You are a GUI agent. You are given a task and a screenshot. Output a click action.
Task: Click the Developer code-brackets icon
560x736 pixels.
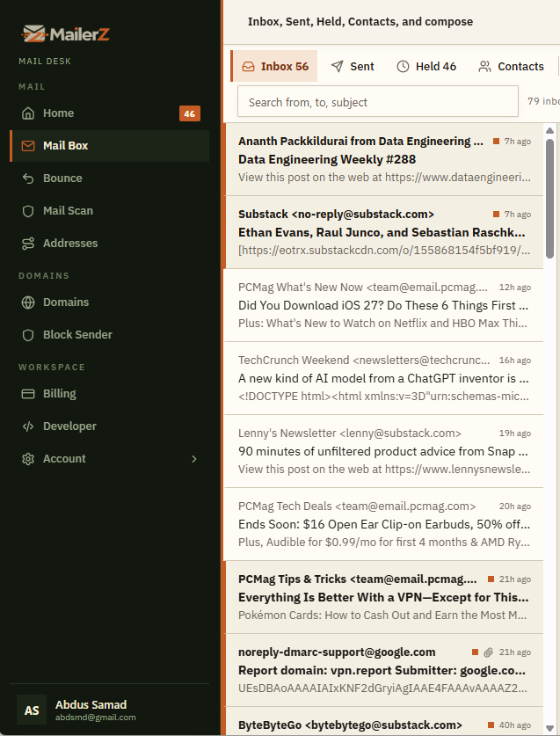[28, 426]
